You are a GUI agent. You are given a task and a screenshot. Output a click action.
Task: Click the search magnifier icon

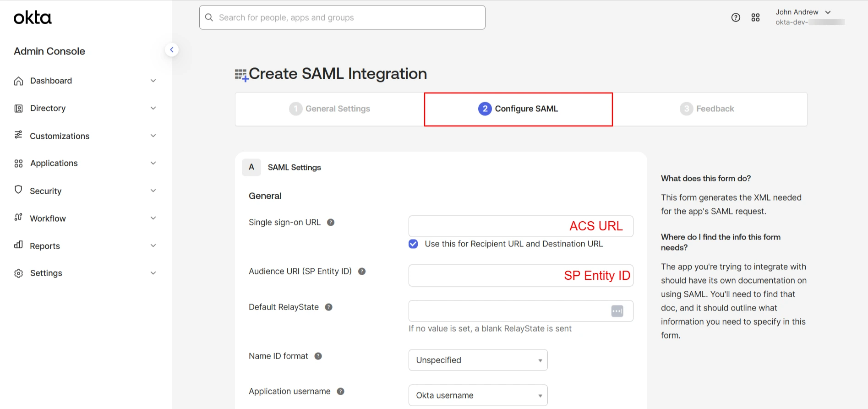(209, 17)
